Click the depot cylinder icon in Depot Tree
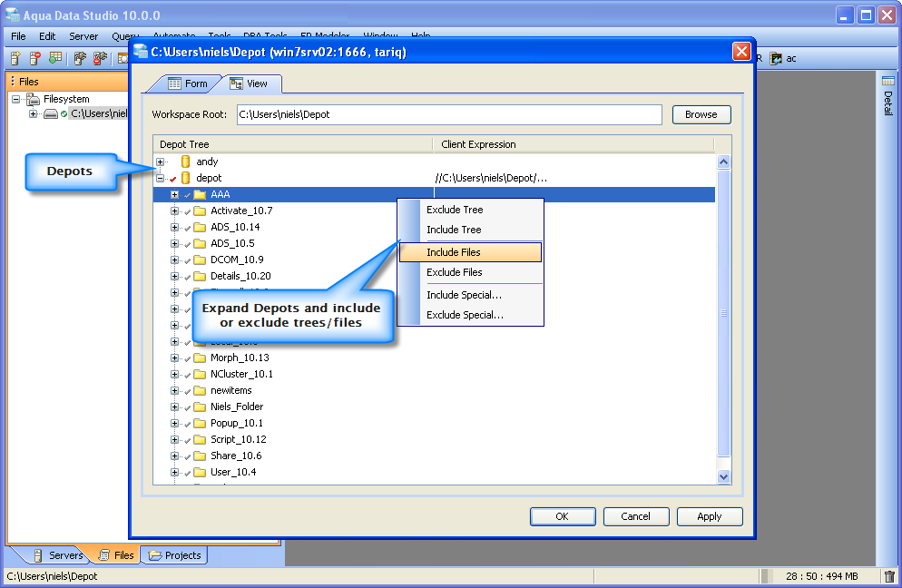This screenshot has width=902, height=588. click(185, 178)
